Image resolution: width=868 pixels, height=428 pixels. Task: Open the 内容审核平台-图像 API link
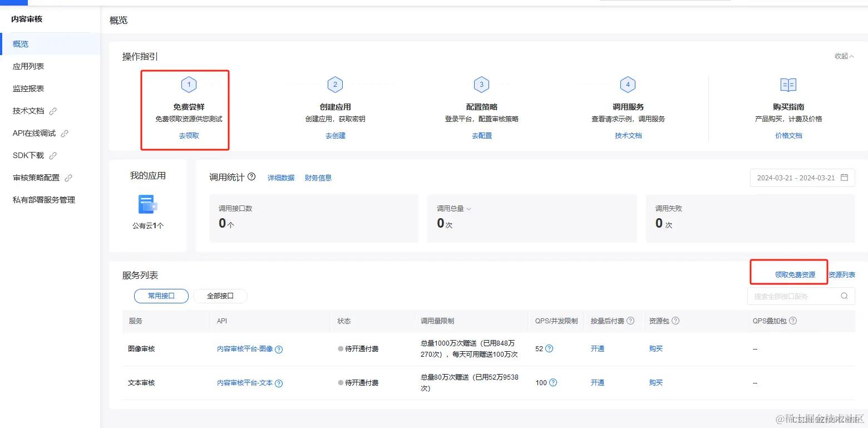coord(245,349)
